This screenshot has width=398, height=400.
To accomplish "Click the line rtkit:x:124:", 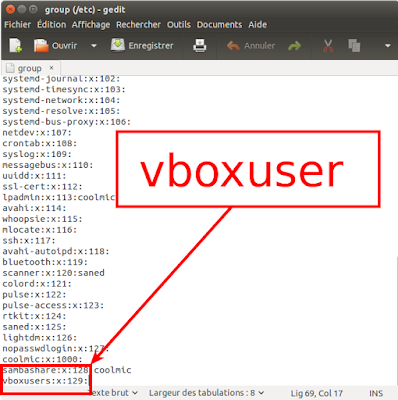I will pos(34,316).
